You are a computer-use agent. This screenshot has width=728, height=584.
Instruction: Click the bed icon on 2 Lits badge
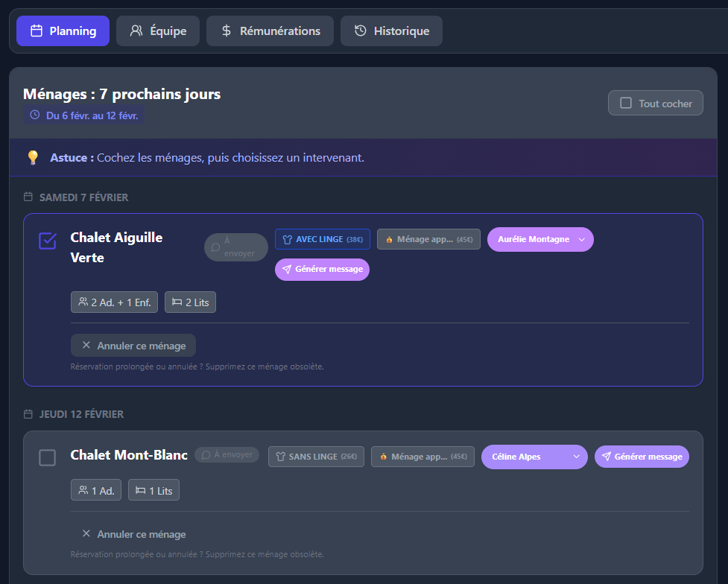177,302
